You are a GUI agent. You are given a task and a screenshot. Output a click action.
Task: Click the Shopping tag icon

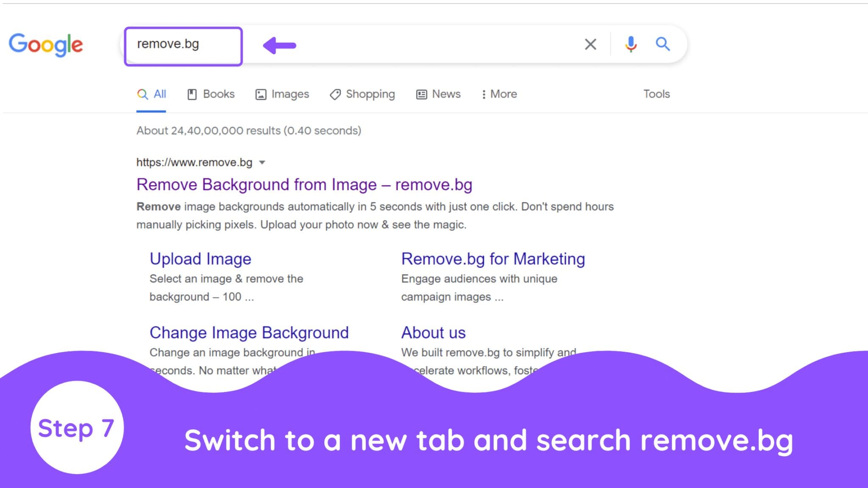click(335, 94)
